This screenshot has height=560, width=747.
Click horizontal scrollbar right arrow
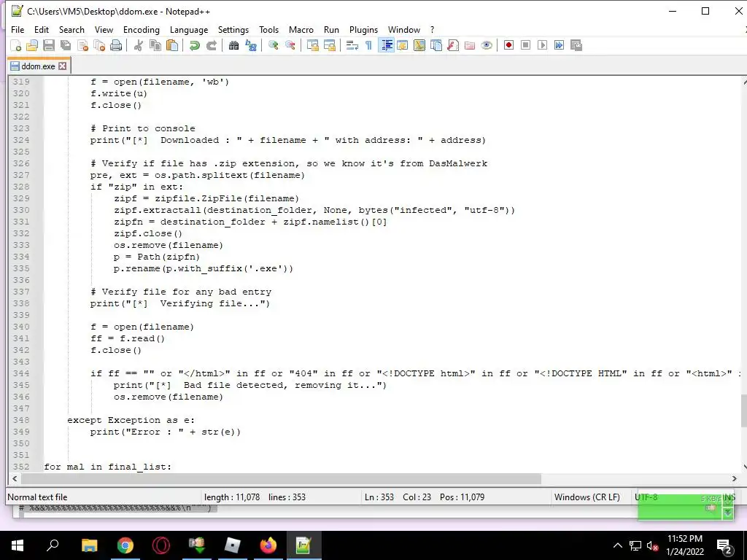[x=734, y=478]
